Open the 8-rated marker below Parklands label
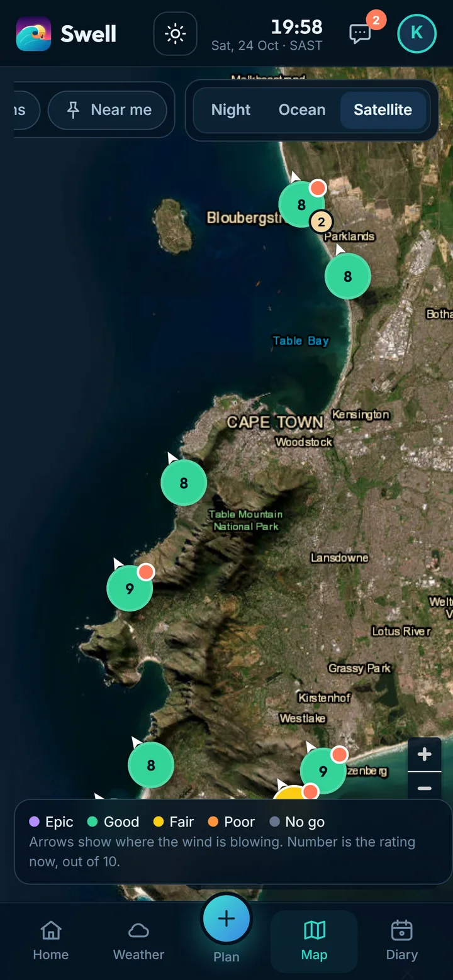 [x=347, y=276]
